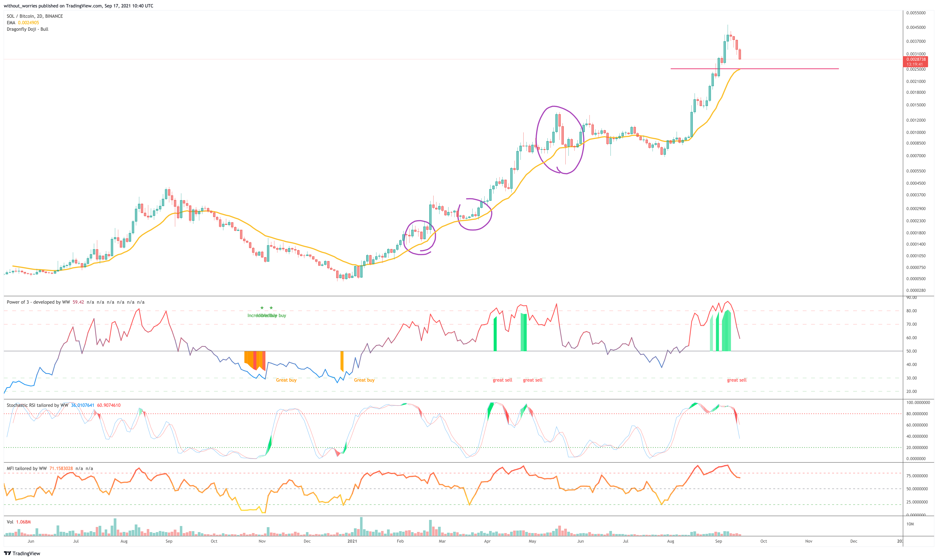Screen dimensions: 938x560
Task: Click the 0.0055000 price axis label
Action: 916,13
